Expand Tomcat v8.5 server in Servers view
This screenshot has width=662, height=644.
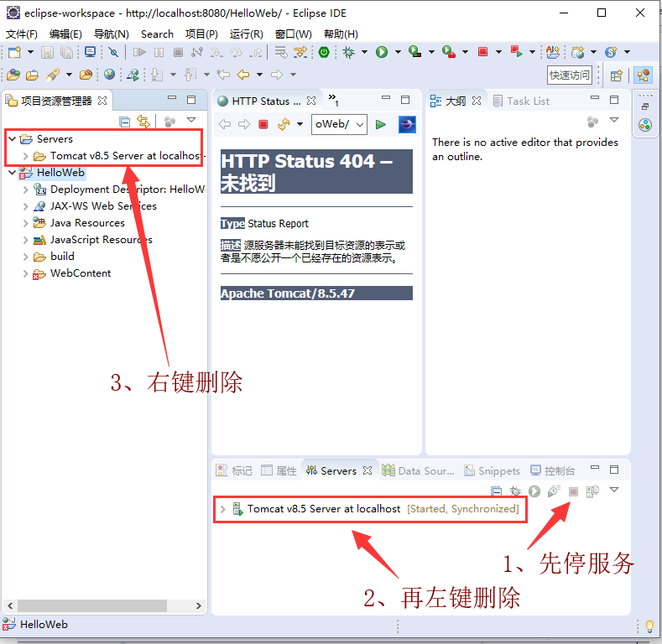[x=222, y=509]
